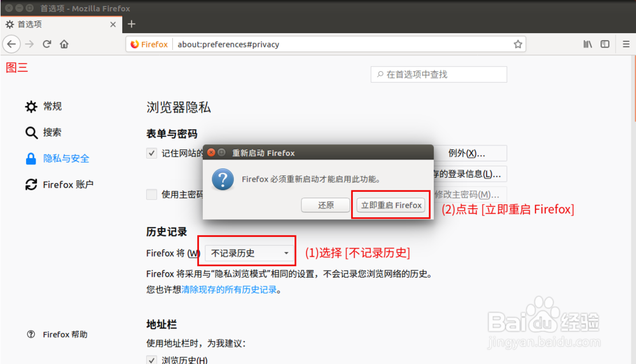
Task: Open a new tab with plus icon
Action: pyautogui.click(x=132, y=24)
